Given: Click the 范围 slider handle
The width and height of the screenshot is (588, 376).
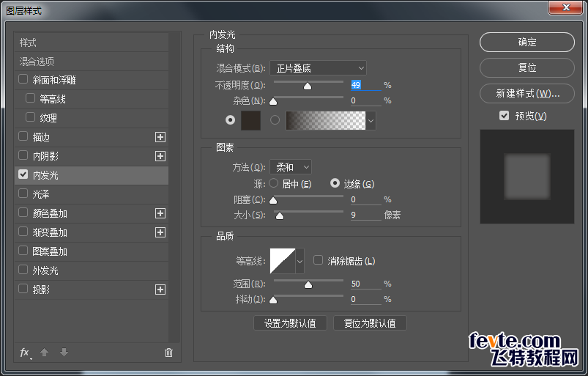Looking at the screenshot, I should pyautogui.click(x=308, y=285).
